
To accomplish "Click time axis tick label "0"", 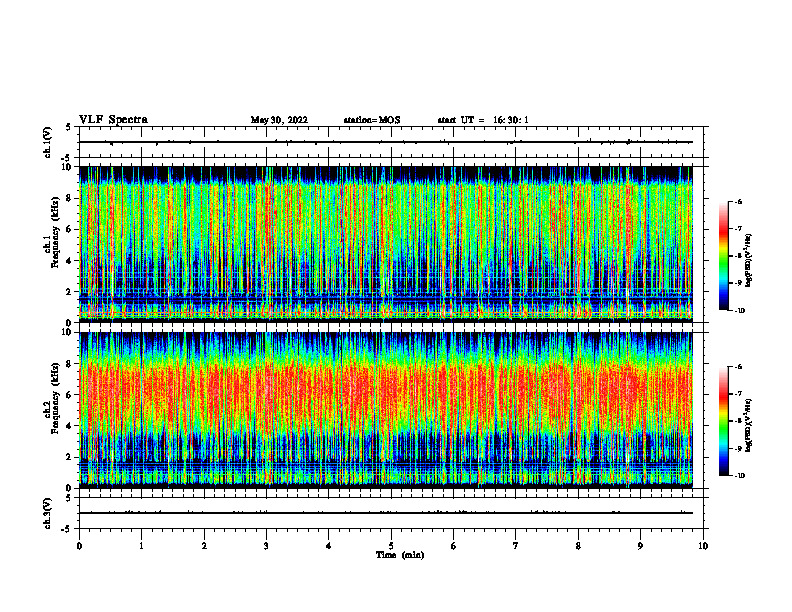I will pos(79,546).
